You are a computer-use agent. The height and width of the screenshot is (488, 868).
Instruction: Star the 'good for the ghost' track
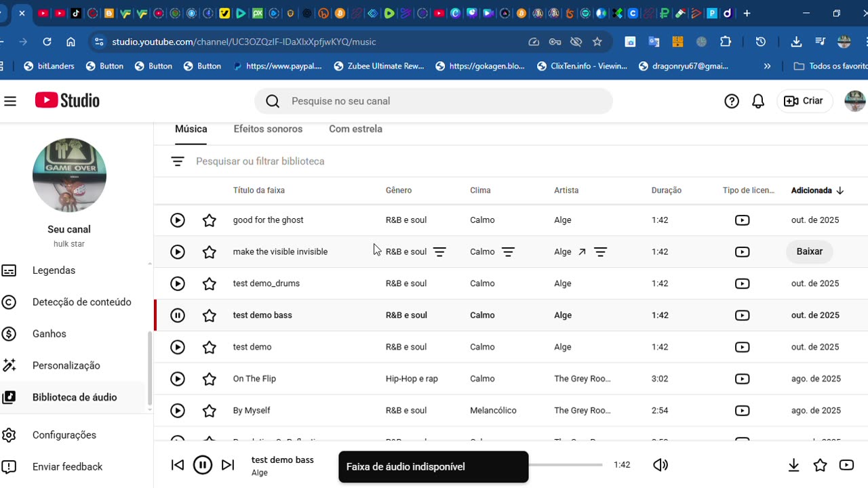(x=210, y=220)
